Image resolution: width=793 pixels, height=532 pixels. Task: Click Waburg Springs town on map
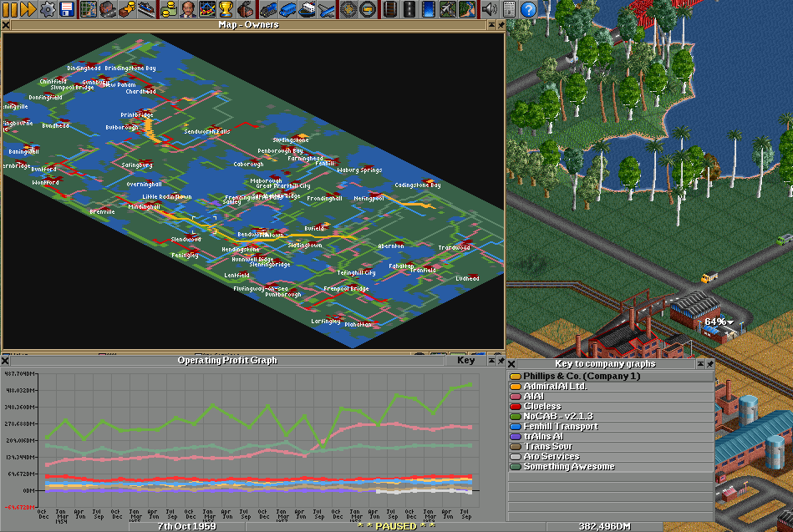(x=359, y=170)
